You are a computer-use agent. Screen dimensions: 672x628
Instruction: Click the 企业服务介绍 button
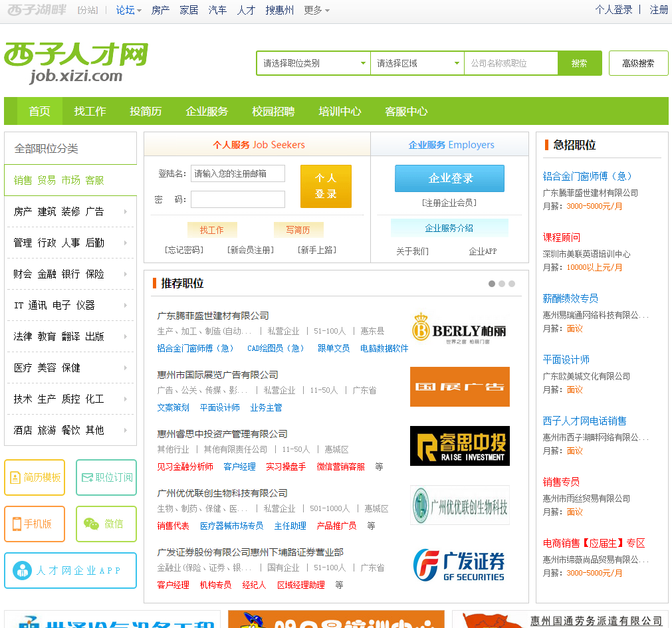[x=449, y=228]
